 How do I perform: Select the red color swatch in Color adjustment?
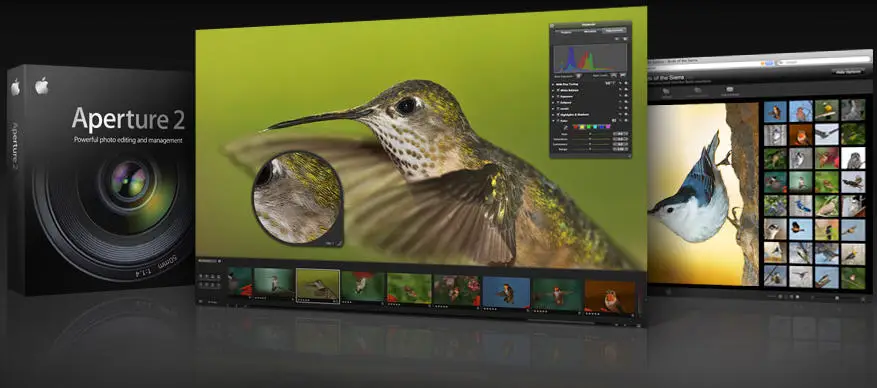[576, 127]
